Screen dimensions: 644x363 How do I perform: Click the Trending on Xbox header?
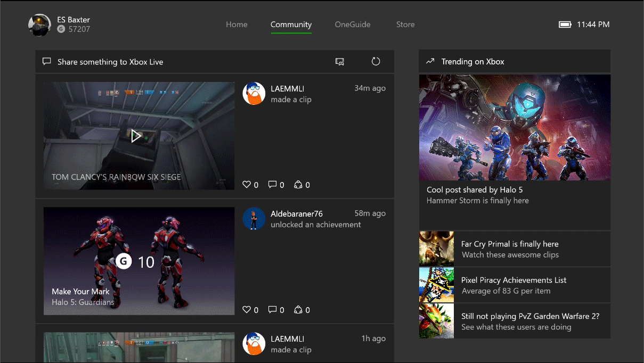tap(515, 62)
